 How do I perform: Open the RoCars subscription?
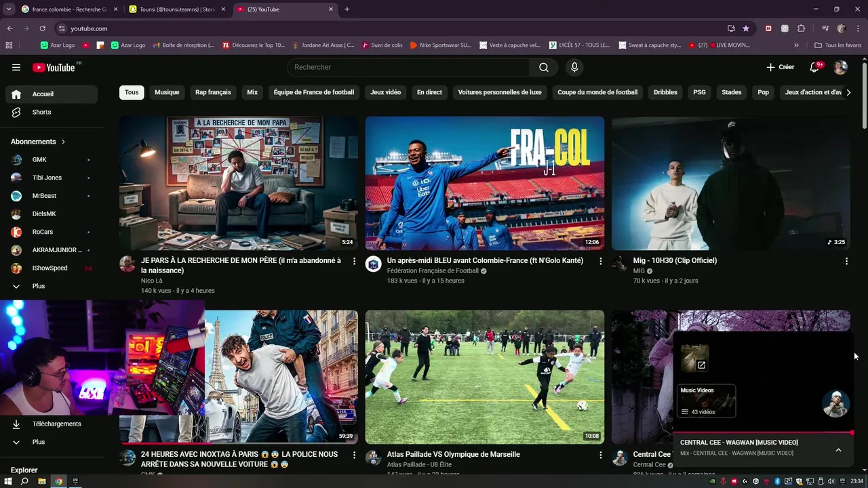[x=52, y=232]
